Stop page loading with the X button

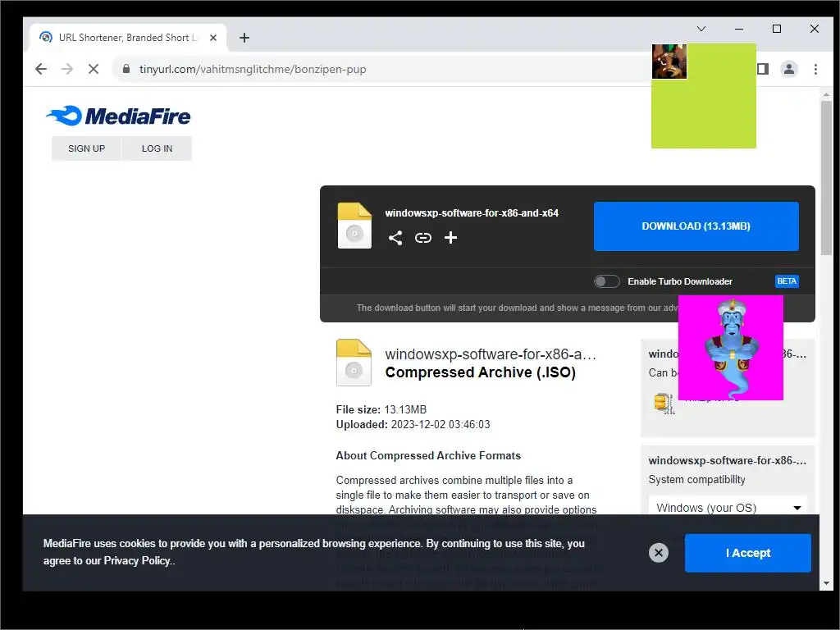point(94,69)
